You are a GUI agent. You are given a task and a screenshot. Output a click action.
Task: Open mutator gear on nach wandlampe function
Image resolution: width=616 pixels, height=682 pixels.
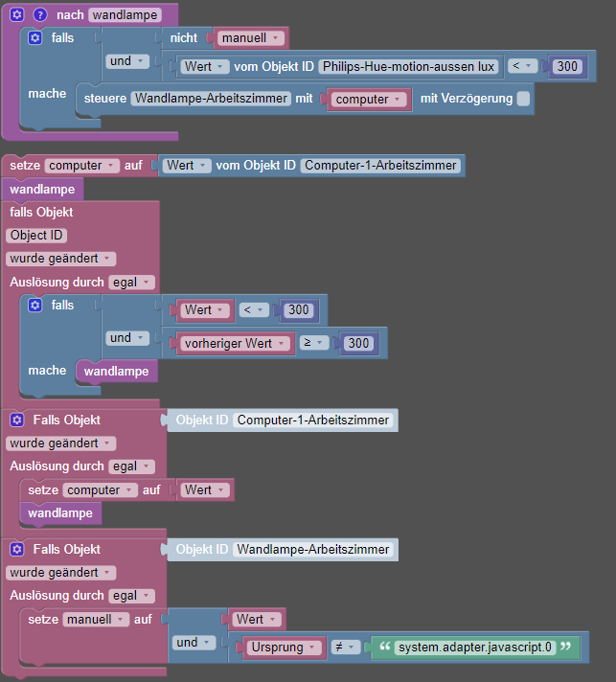pyautogui.click(x=17, y=14)
